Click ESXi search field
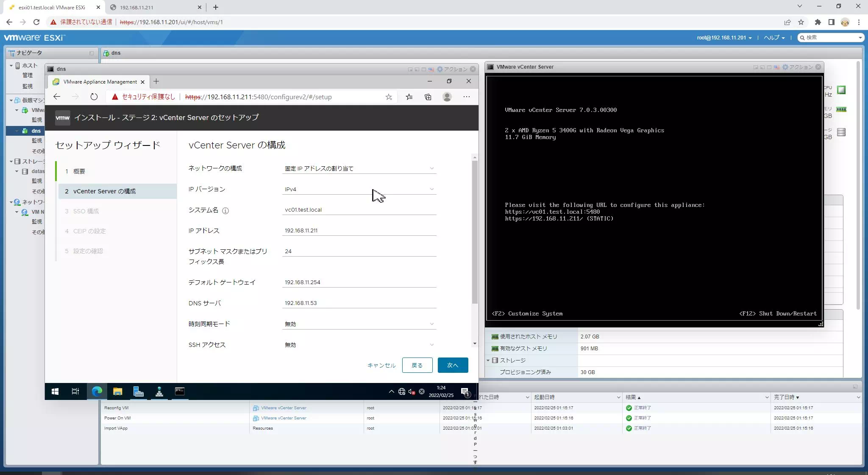868x475 pixels. coord(830,38)
